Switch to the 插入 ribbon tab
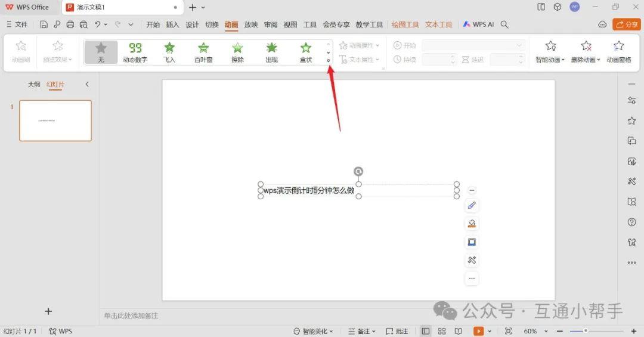644x337 pixels. click(172, 24)
